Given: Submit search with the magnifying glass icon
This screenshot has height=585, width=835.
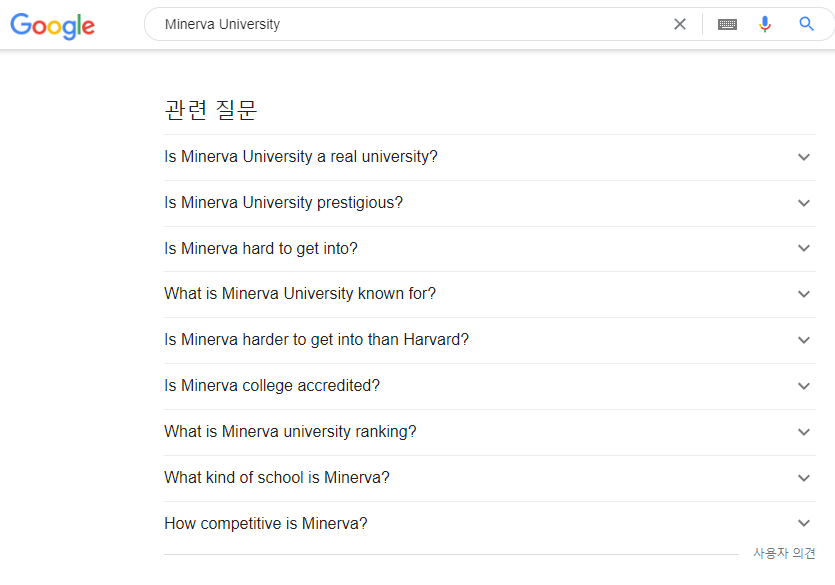Looking at the screenshot, I should coord(806,24).
